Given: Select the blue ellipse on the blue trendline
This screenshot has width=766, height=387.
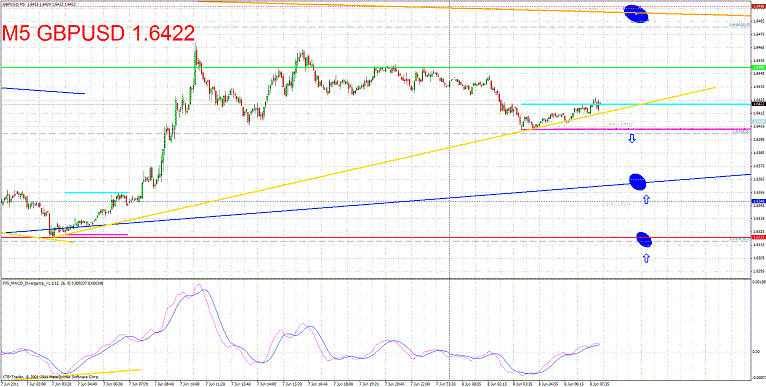Looking at the screenshot, I should (638, 182).
